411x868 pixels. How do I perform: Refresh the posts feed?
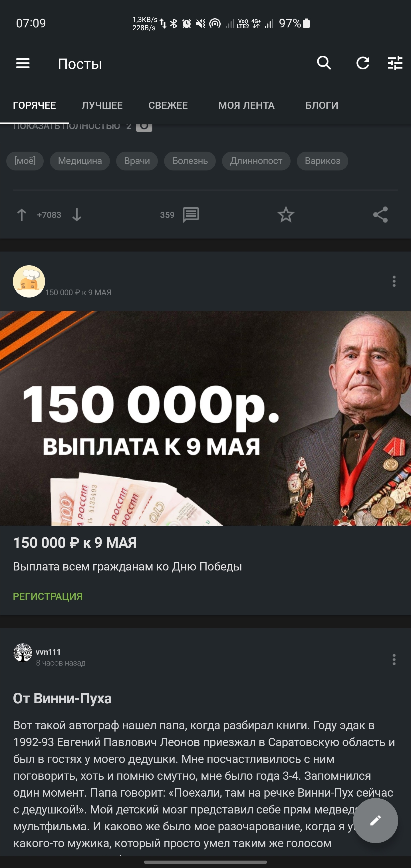click(x=363, y=63)
